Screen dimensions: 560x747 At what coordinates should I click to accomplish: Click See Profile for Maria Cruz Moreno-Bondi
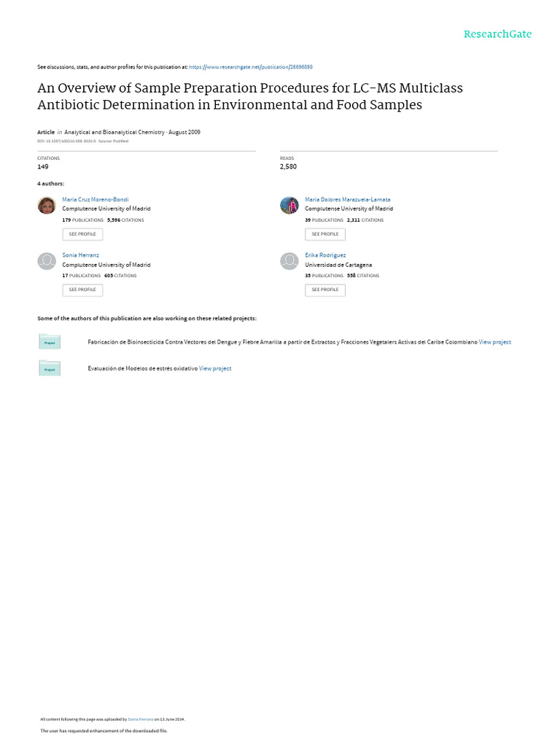click(82, 234)
